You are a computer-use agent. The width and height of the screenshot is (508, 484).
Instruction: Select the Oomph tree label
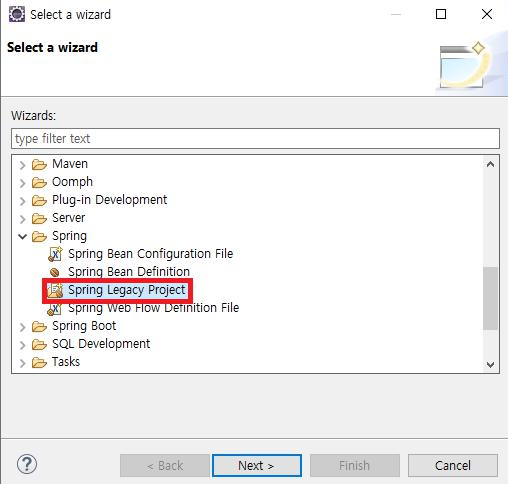click(x=72, y=182)
